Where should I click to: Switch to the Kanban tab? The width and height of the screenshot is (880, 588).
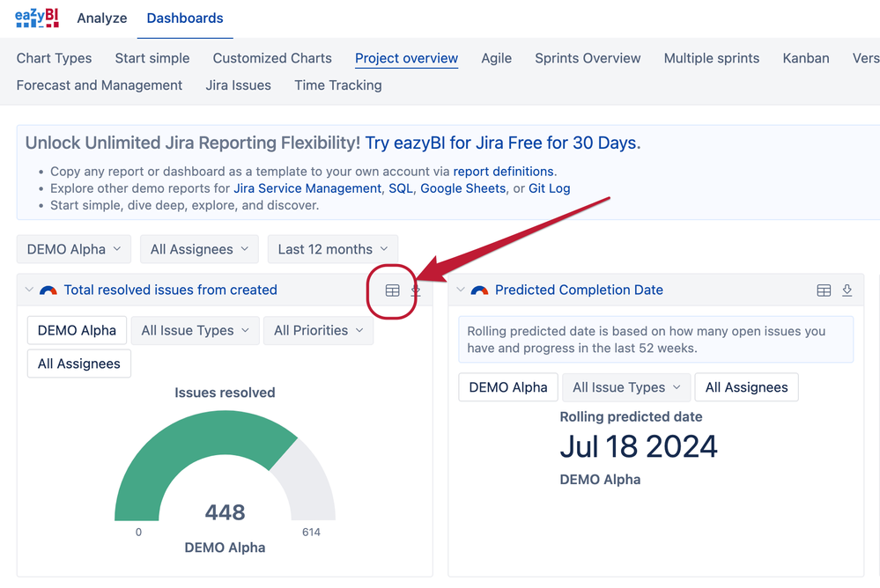[806, 58]
